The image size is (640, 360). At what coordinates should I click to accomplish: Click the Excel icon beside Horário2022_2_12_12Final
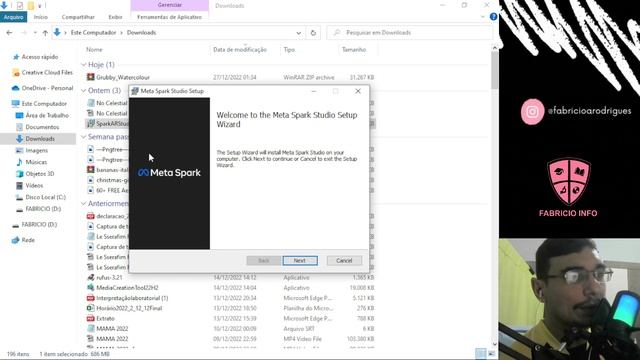[x=91, y=308]
